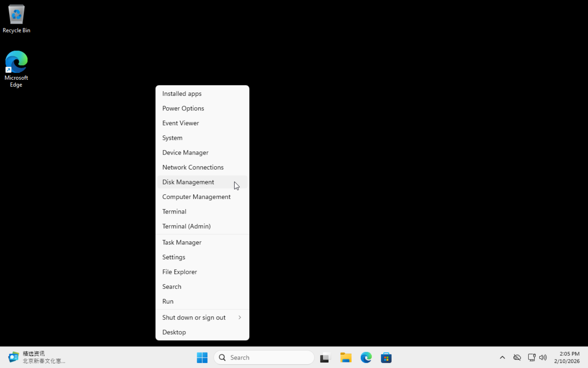Click the volume speaker tray icon
The width and height of the screenshot is (588, 368).
click(542, 357)
